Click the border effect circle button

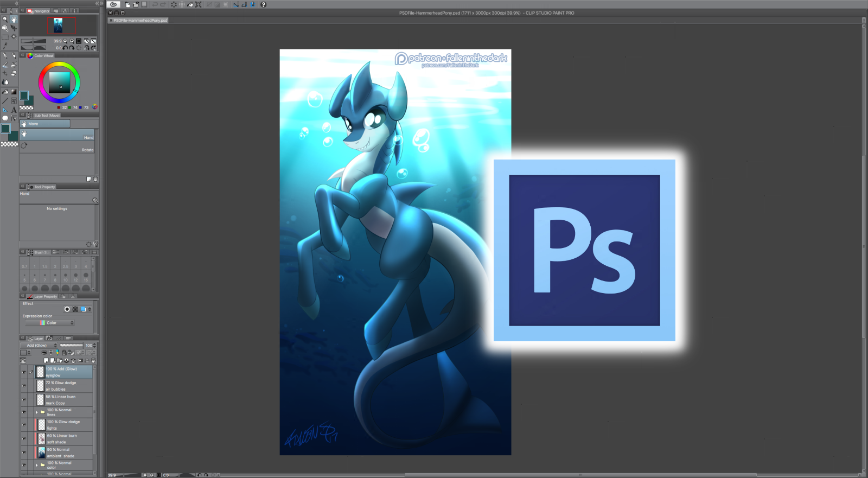click(x=67, y=309)
